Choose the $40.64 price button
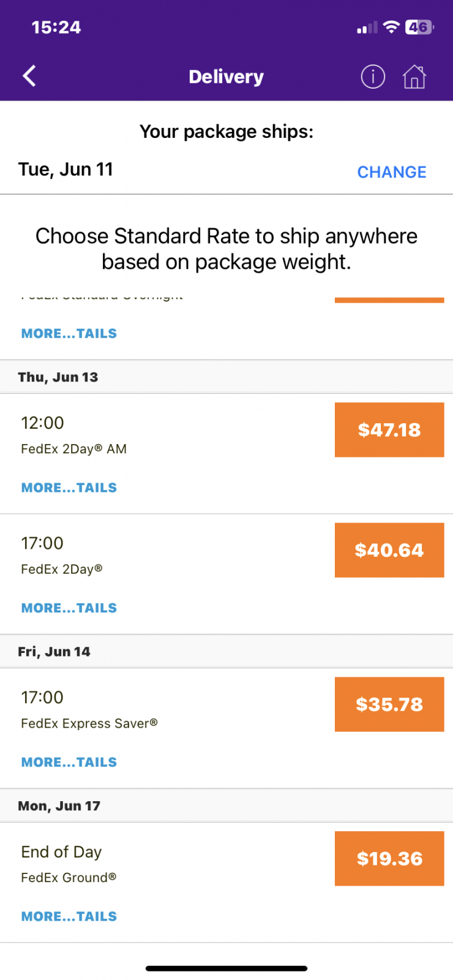 (389, 550)
